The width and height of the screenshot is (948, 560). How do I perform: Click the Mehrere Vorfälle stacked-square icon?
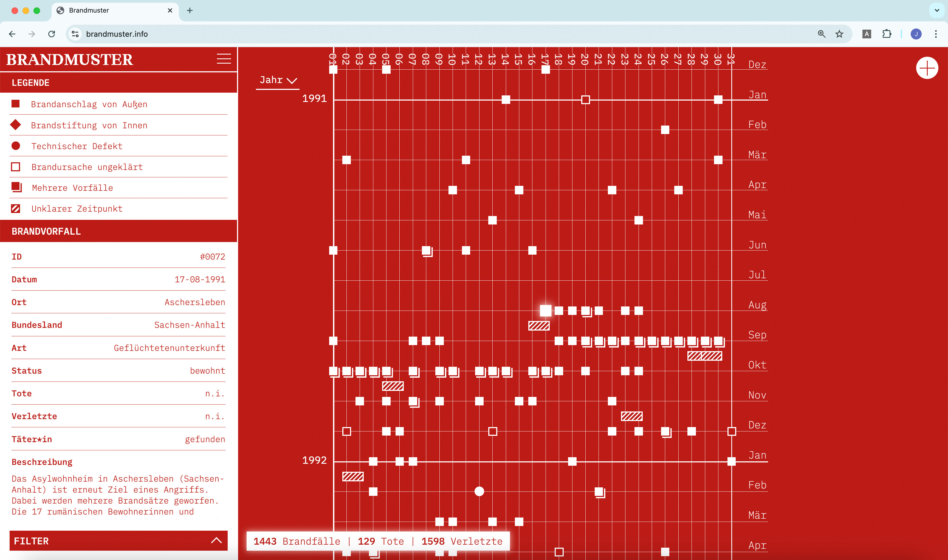(x=16, y=187)
